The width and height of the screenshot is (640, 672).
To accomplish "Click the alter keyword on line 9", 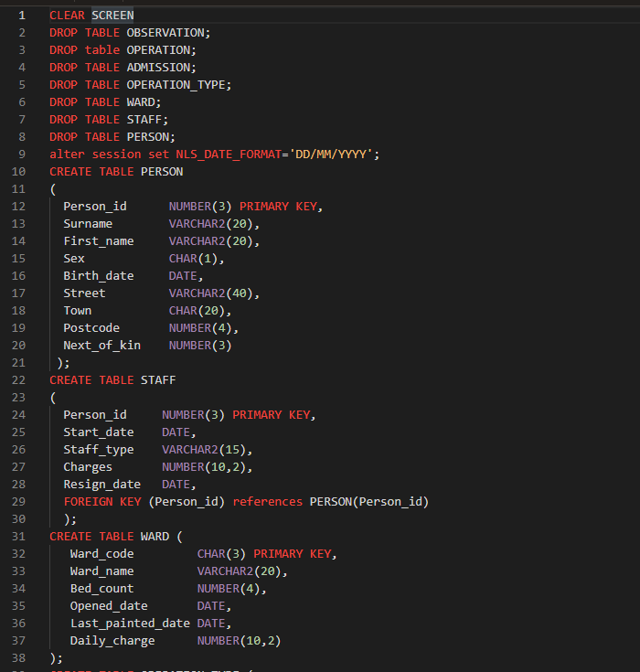I will tap(67, 155).
